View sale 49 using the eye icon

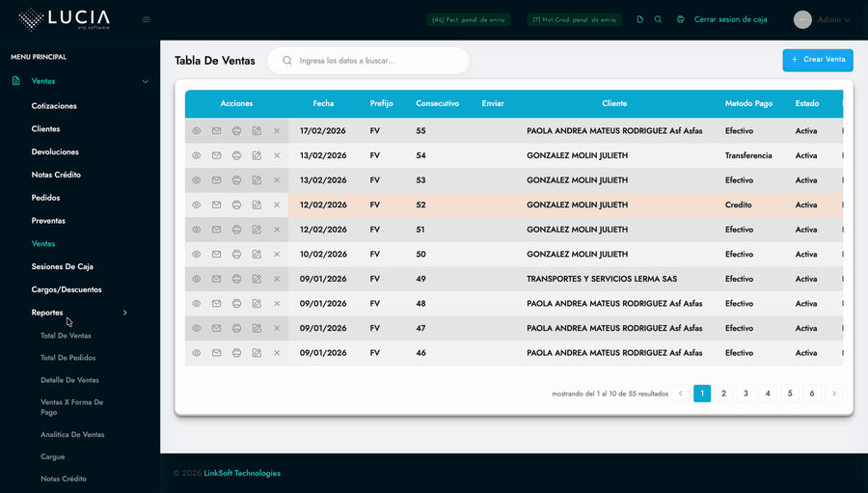pos(196,279)
